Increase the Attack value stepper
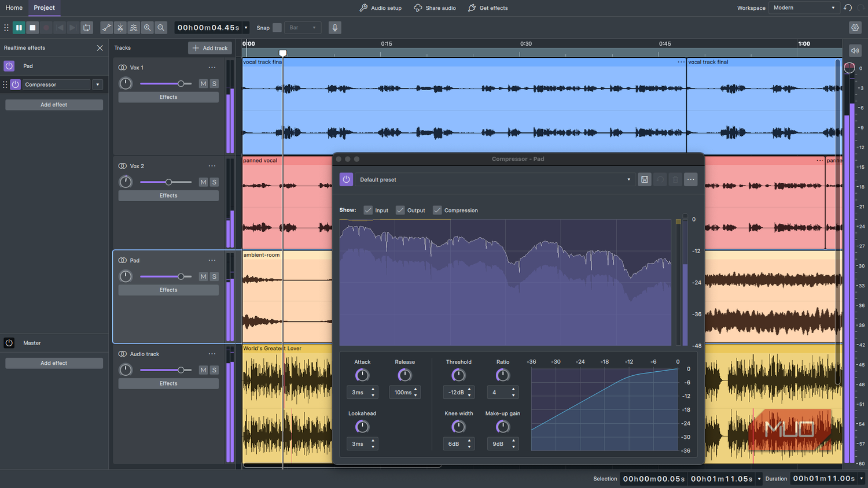This screenshot has width=868, height=488. pyautogui.click(x=373, y=389)
